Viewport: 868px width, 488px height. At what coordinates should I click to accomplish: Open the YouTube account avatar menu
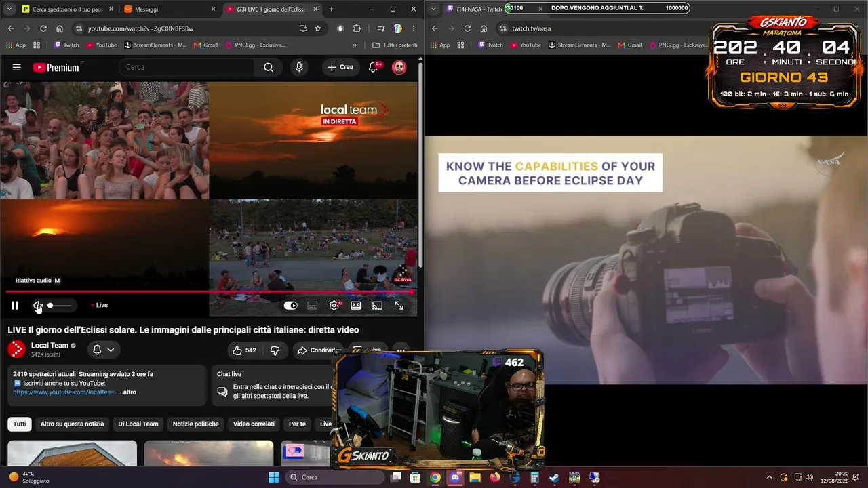coord(399,67)
